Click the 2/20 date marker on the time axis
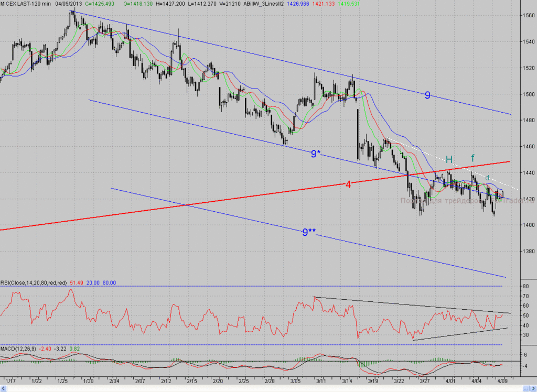 click(218, 381)
